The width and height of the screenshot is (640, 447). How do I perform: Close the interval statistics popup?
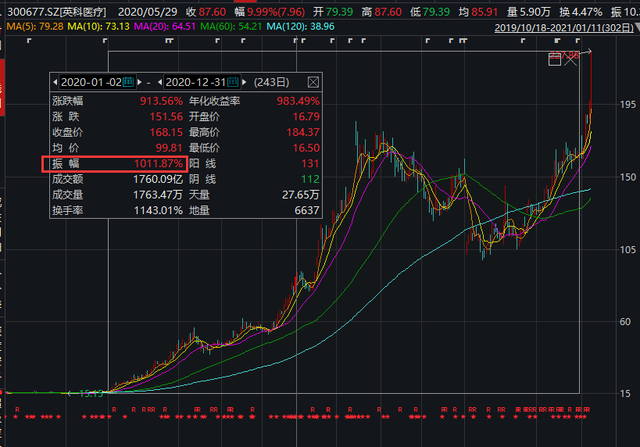tap(313, 82)
